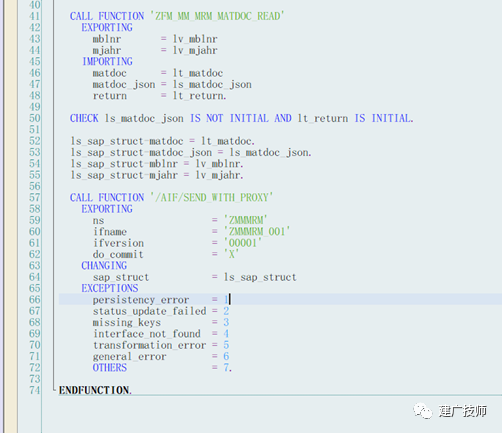
Task: Click line number 41 in the gutter
Action: (35, 16)
